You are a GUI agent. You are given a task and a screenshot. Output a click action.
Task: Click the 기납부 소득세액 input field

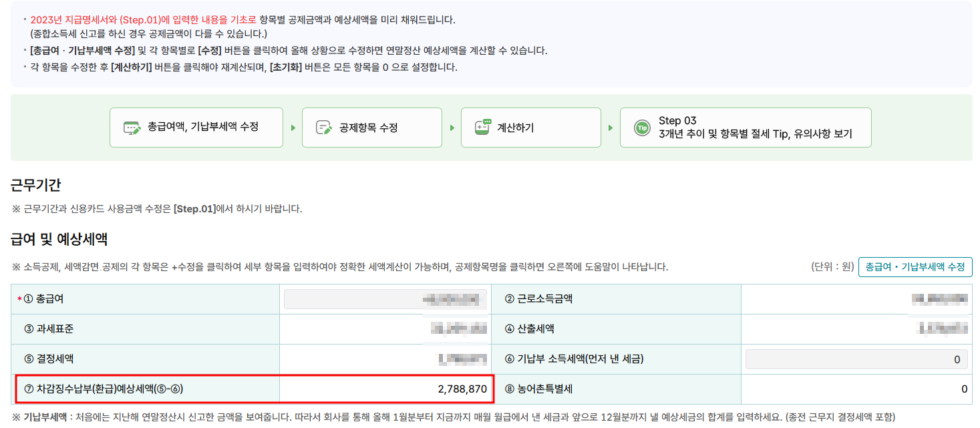(857, 359)
